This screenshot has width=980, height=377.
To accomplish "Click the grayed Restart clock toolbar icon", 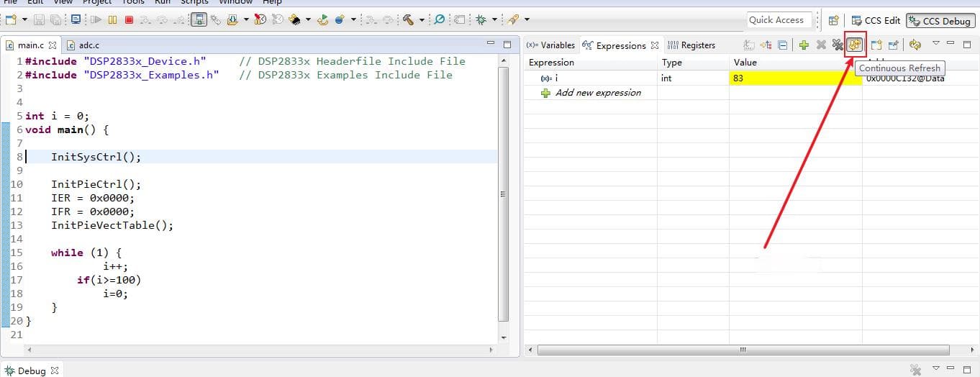I will coord(277,19).
